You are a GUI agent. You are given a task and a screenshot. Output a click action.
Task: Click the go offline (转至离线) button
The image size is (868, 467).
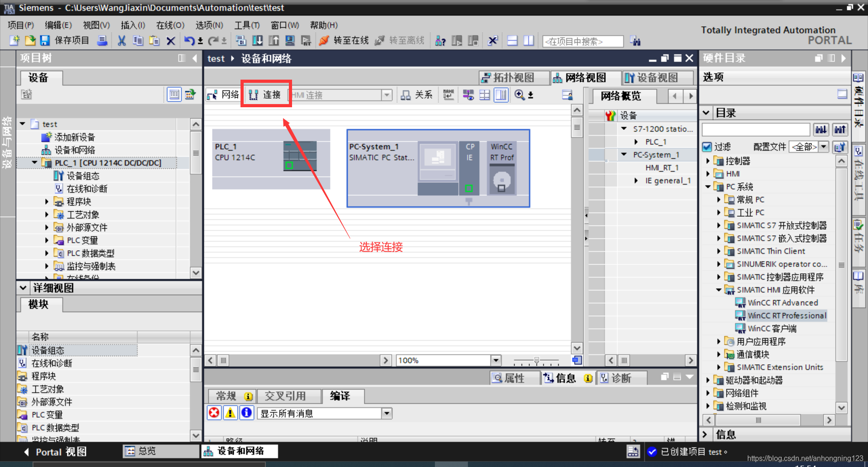[400, 41]
